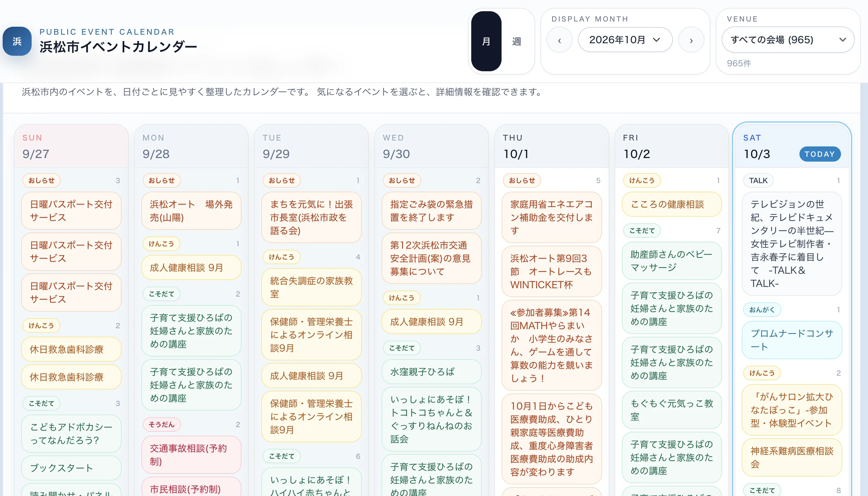Image resolution: width=868 pixels, height=496 pixels.
Task: Click the こそだて tag on Friday
Action: click(642, 230)
